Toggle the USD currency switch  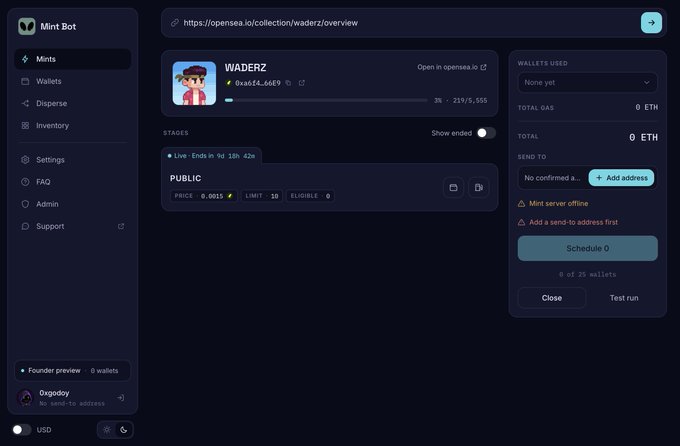(x=21, y=430)
